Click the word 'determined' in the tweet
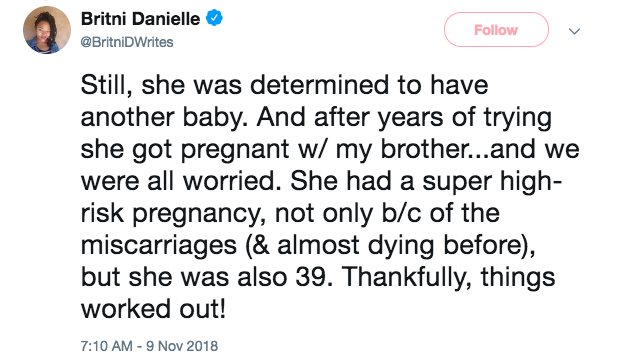Image resolution: width=618 pixels, height=364 pixels. click(x=320, y=85)
